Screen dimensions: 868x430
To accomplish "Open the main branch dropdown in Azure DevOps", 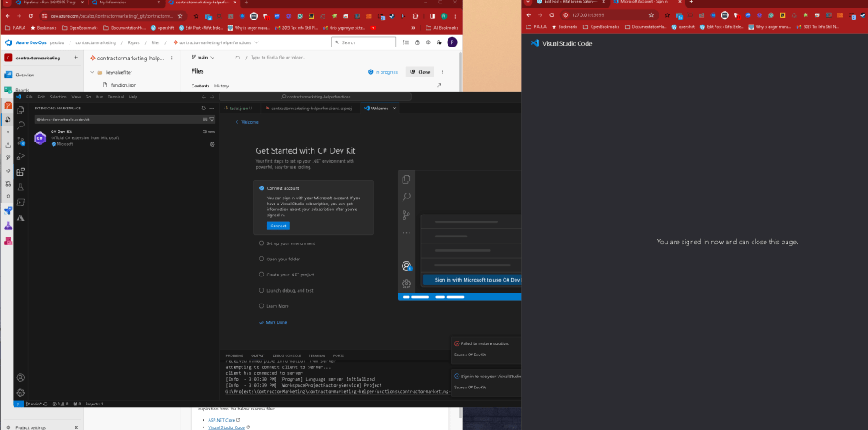I will (203, 57).
